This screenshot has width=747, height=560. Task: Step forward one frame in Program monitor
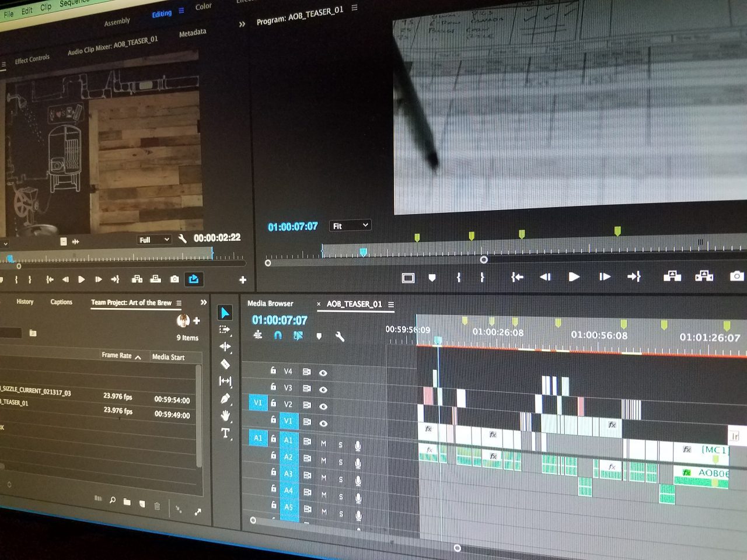click(x=605, y=276)
